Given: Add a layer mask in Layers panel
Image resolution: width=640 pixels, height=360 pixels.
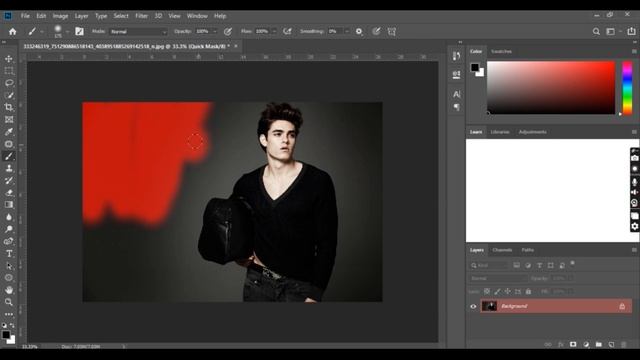Looking at the screenshot, I should tap(573, 344).
